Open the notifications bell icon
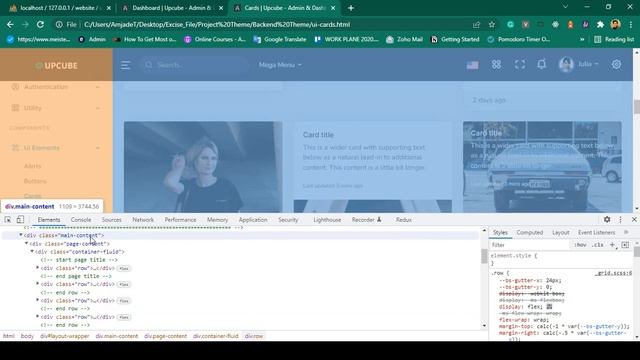640x360 pixels. click(541, 64)
